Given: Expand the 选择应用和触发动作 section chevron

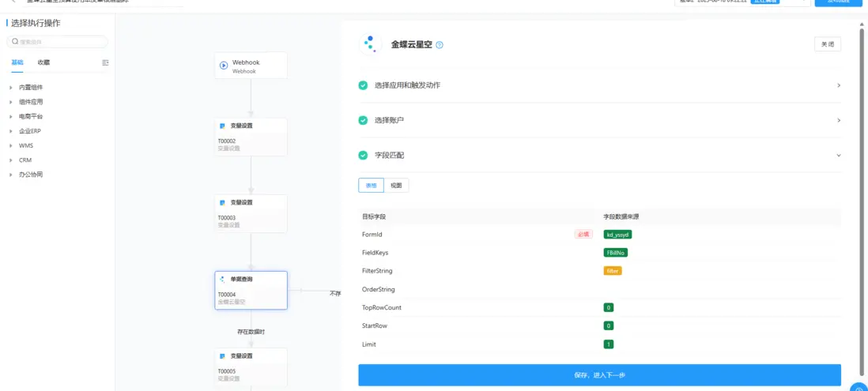Looking at the screenshot, I should tap(839, 85).
